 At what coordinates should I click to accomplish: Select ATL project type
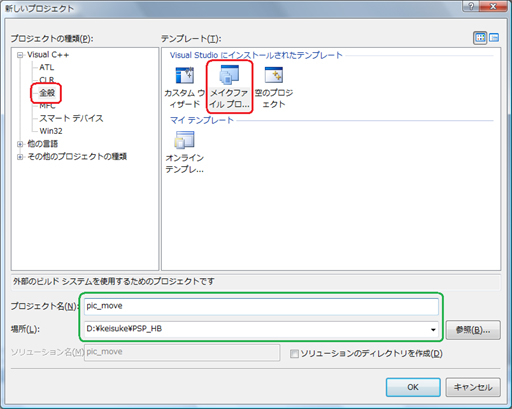tap(47, 67)
